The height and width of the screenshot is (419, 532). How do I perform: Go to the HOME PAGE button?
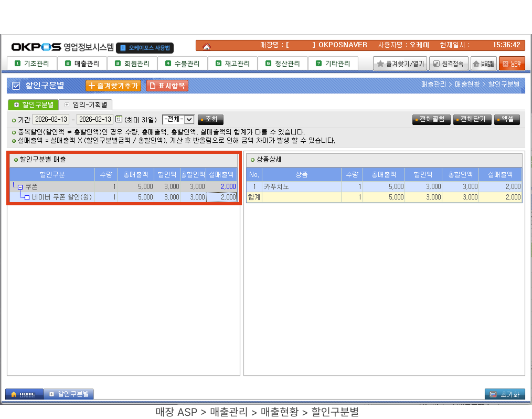click(x=483, y=64)
